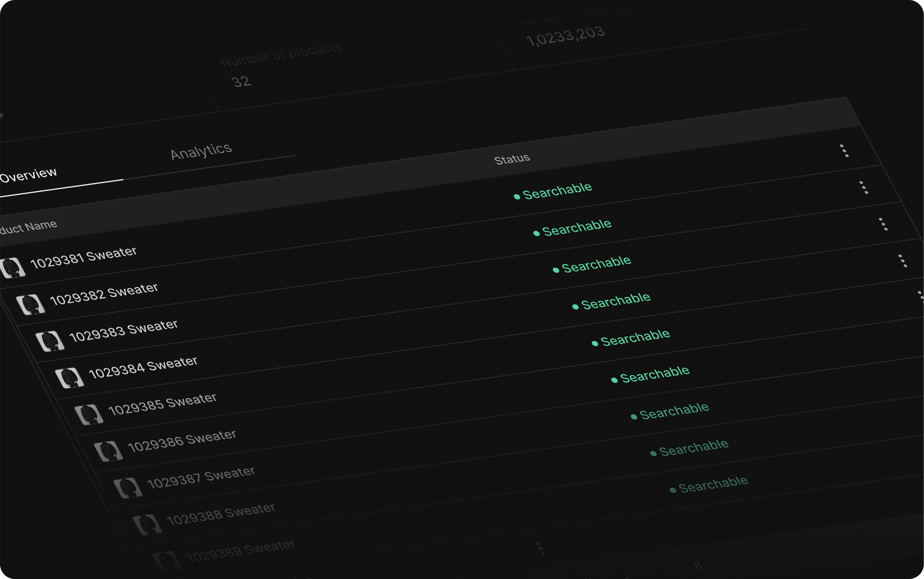Open the 1029381 Sweater row's three-dot menu
Image resolution: width=924 pixels, height=579 pixels.
[x=844, y=151]
